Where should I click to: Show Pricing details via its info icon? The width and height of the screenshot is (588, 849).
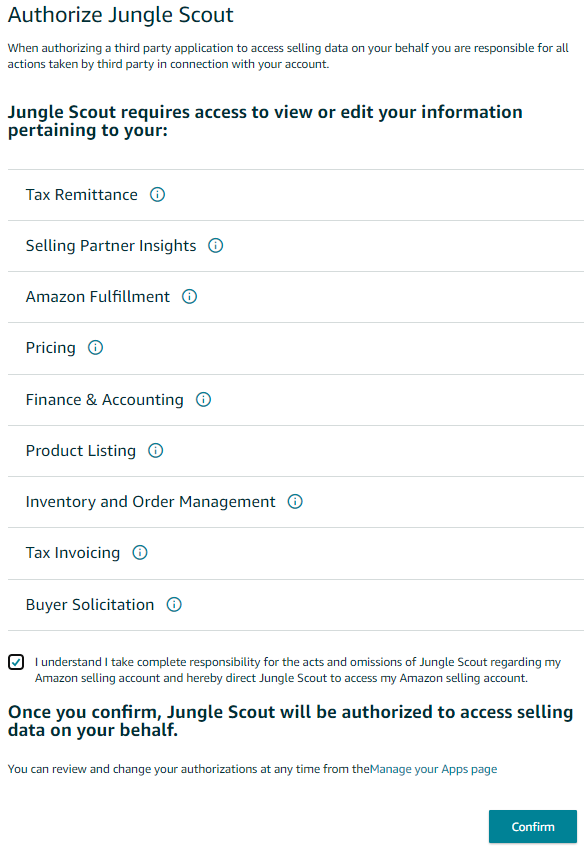pyautogui.click(x=95, y=348)
